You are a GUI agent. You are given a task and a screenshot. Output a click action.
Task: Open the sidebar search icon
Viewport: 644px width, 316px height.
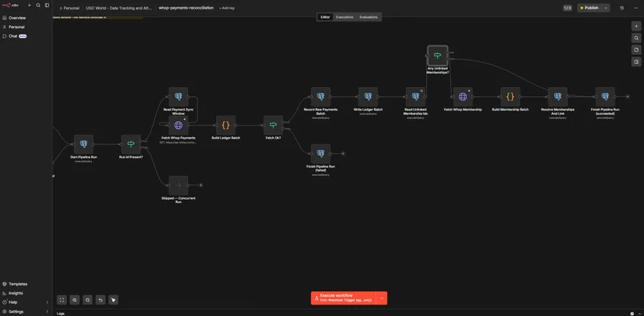(38, 5)
